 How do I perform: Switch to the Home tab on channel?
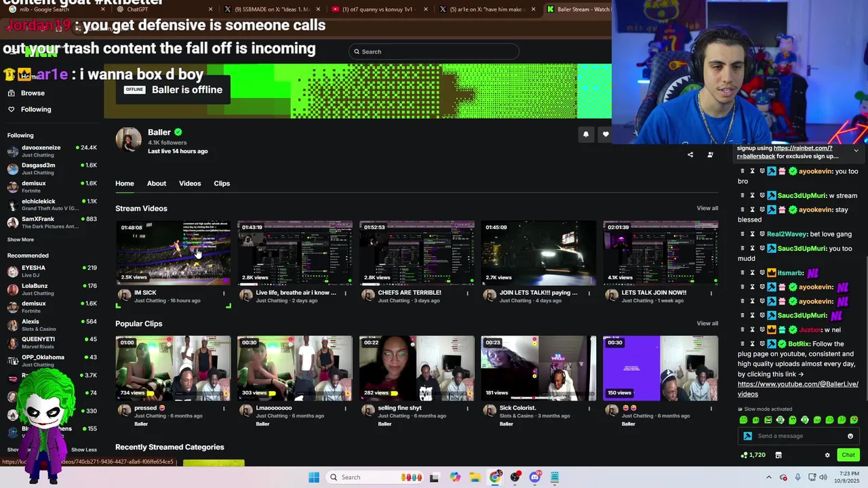125,184
